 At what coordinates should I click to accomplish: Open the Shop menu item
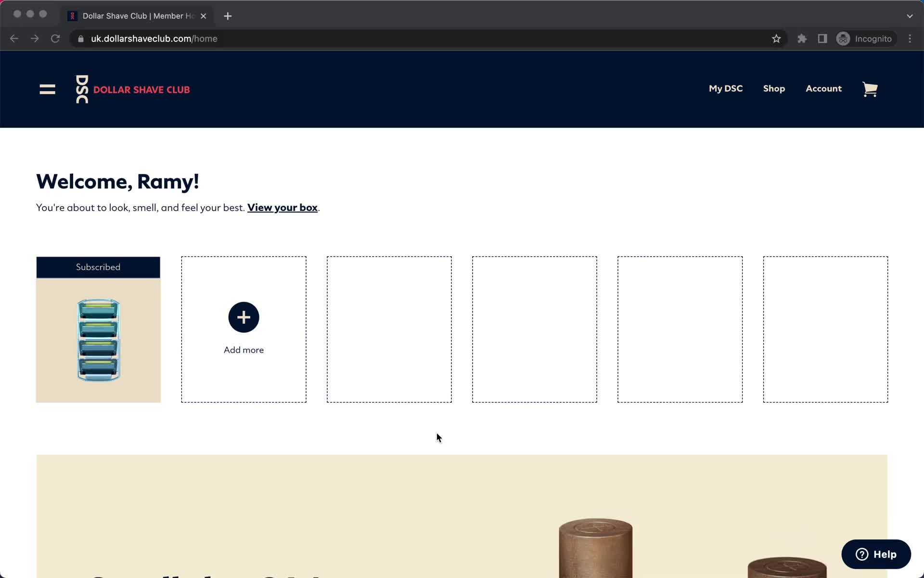point(774,89)
